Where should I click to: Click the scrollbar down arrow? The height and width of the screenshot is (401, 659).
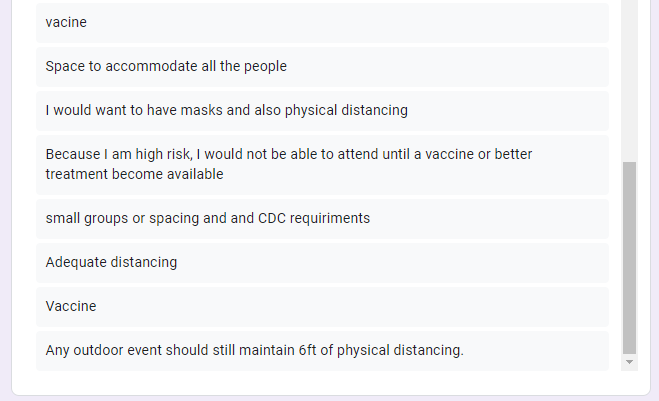tap(629, 362)
